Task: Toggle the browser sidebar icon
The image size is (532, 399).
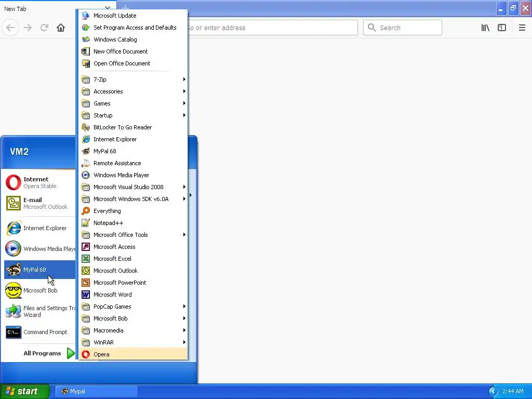Action: pos(502,28)
